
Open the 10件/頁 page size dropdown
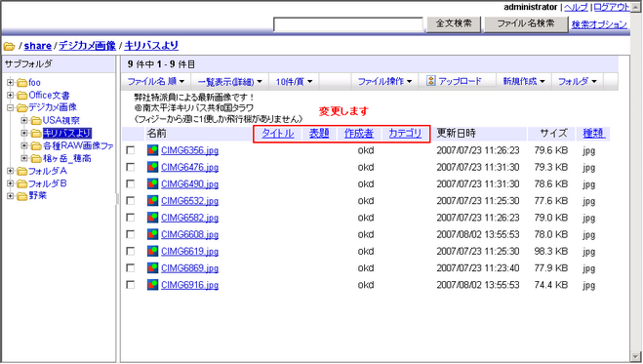pos(294,82)
